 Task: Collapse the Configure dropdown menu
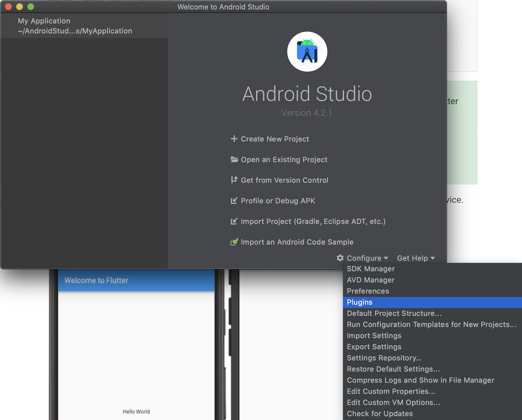[367, 258]
